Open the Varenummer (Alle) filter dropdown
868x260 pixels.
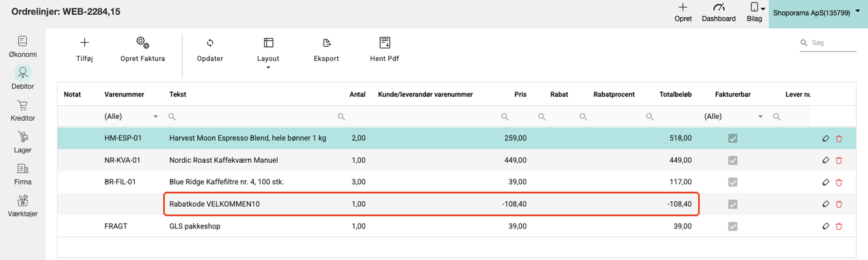tap(131, 116)
